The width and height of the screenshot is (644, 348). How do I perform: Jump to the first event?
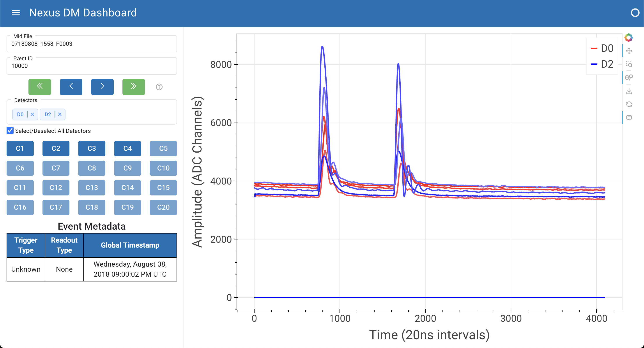point(39,87)
